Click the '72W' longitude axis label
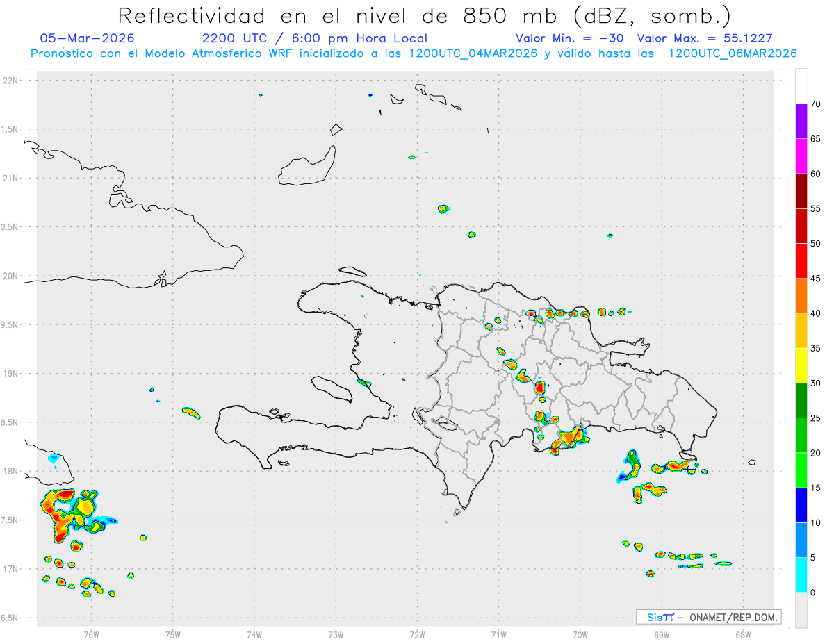Viewport: 834px width, 644px height. [x=417, y=634]
